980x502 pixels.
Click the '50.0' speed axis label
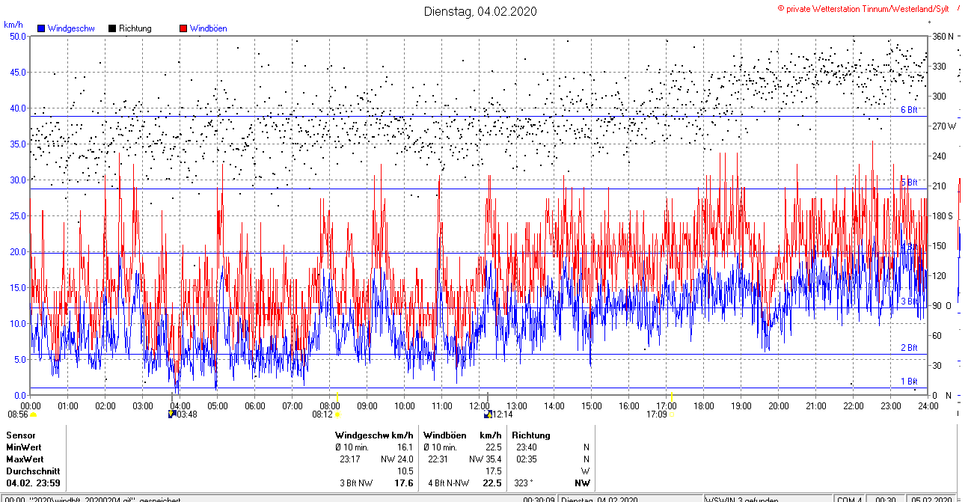tap(18, 36)
